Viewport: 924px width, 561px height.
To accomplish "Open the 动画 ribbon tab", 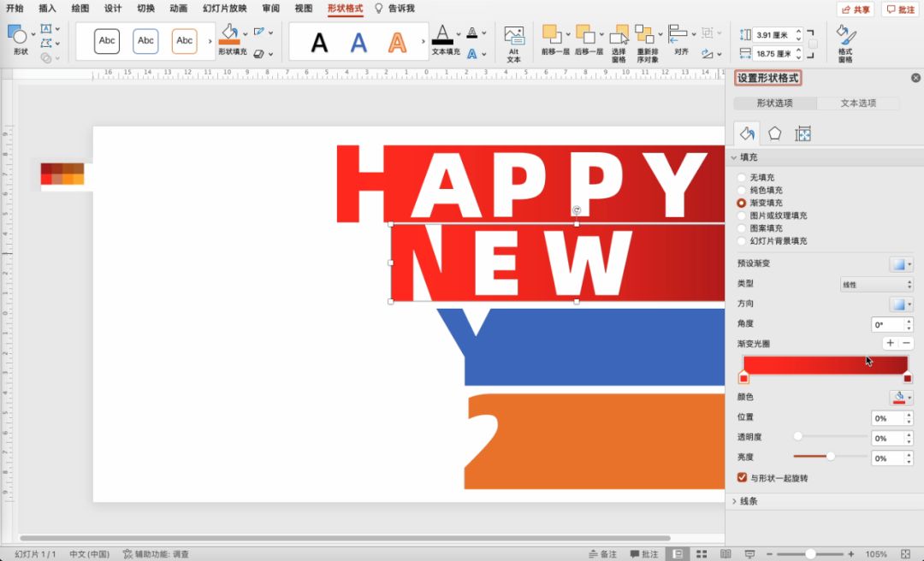I will [x=179, y=9].
